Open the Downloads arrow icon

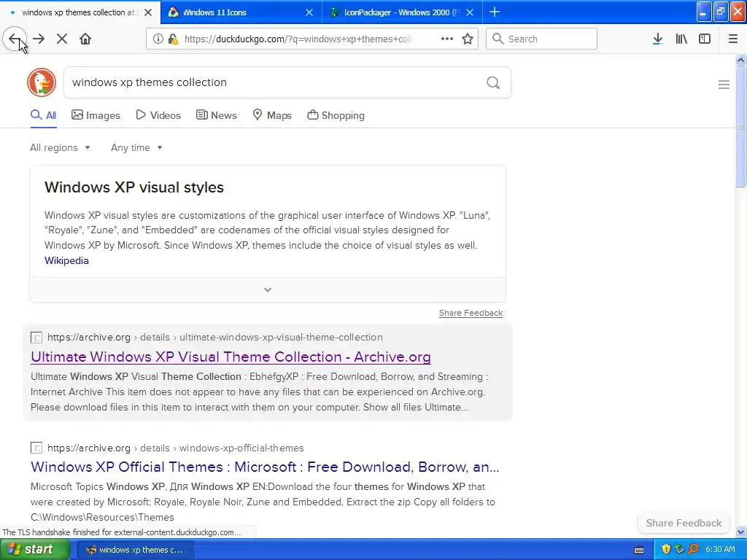click(x=657, y=39)
